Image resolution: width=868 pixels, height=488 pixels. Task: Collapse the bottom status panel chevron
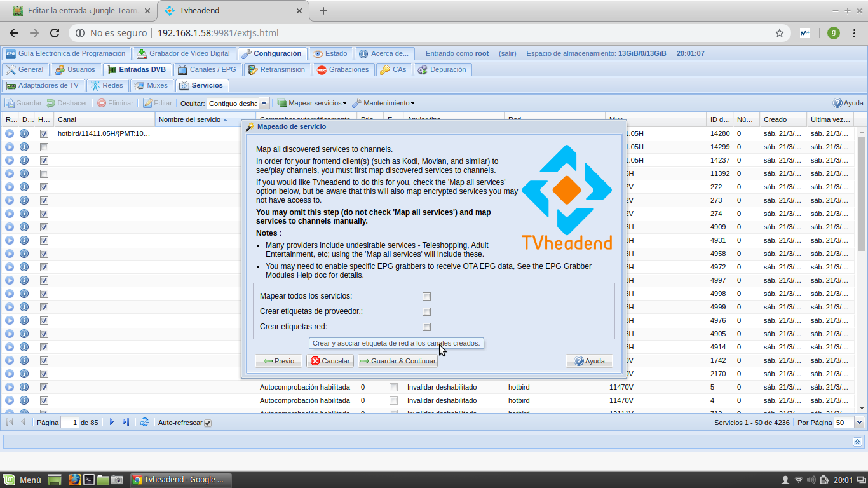click(857, 442)
